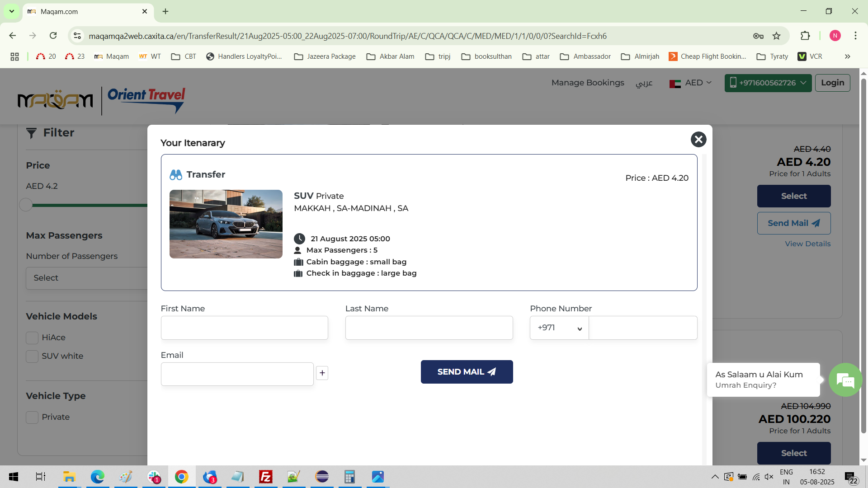
Task: Bookmark page with the star icon
Action: [x=777, y=36]
